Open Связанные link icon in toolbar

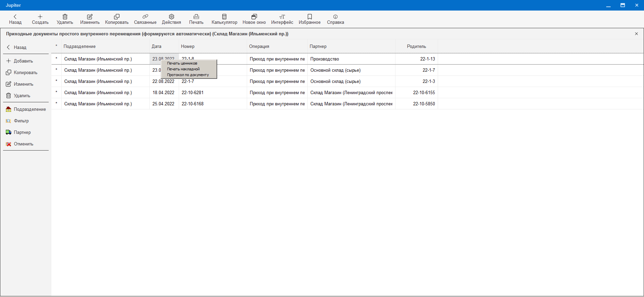pos(145,17)
